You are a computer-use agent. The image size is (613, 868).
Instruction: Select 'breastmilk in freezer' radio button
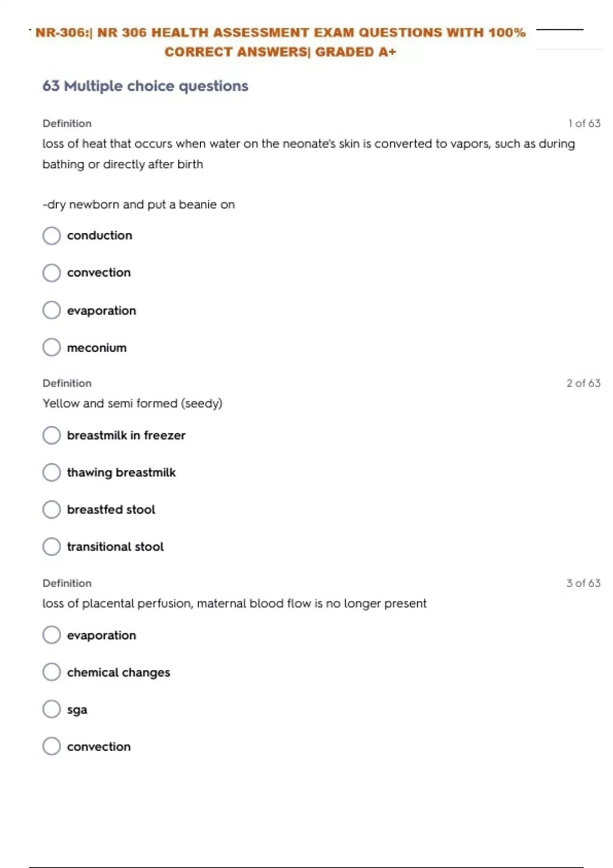pyautogui.click(x=52, y=436)
